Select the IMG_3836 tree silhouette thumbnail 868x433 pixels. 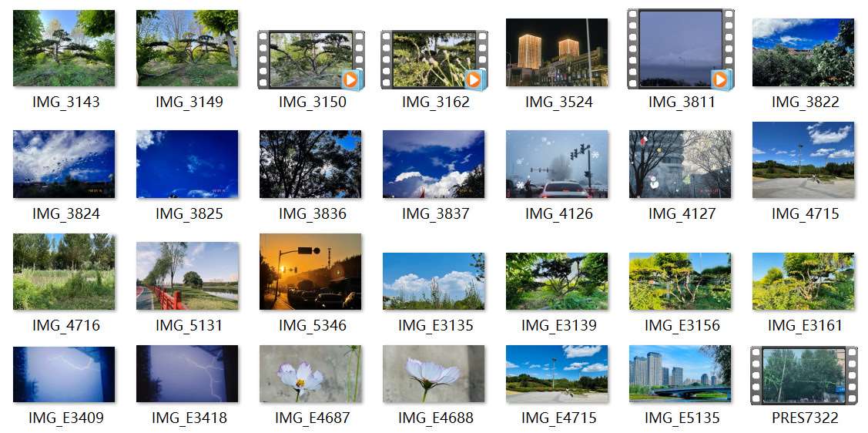click(310, 164)
